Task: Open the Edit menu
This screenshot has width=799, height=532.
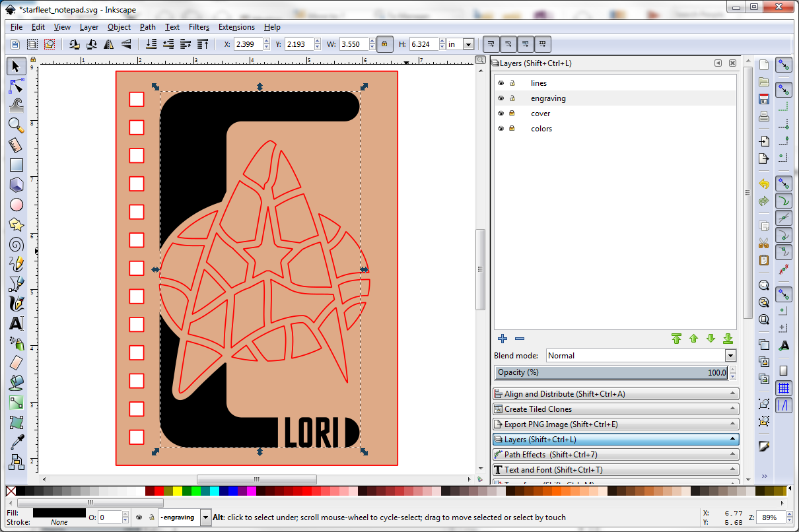Action: [x=38, y=27]
